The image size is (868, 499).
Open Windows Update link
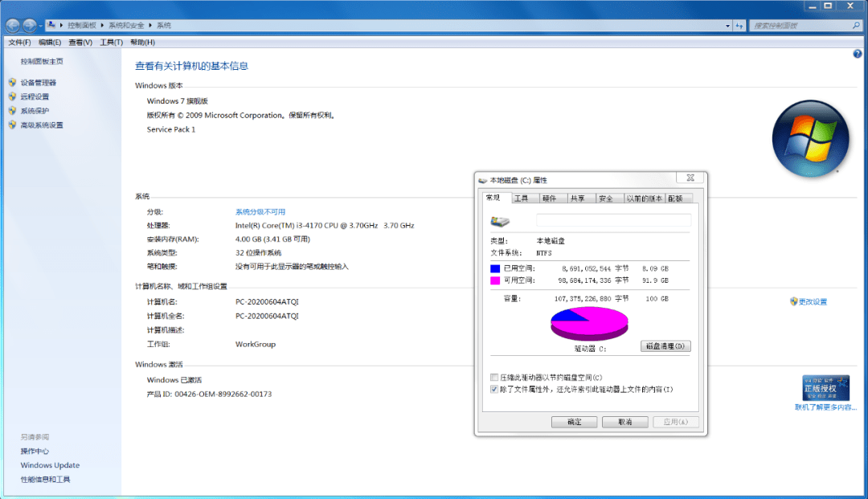pyautogui.click(x=50, y=465)
